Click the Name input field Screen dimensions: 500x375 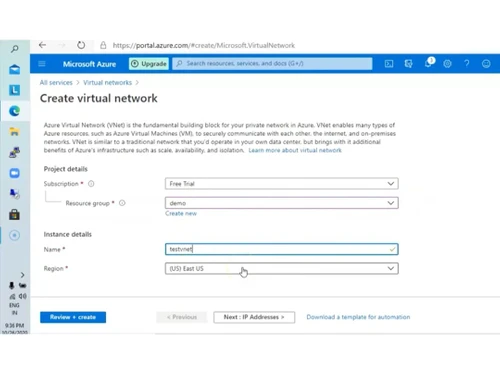coord(282,249)
